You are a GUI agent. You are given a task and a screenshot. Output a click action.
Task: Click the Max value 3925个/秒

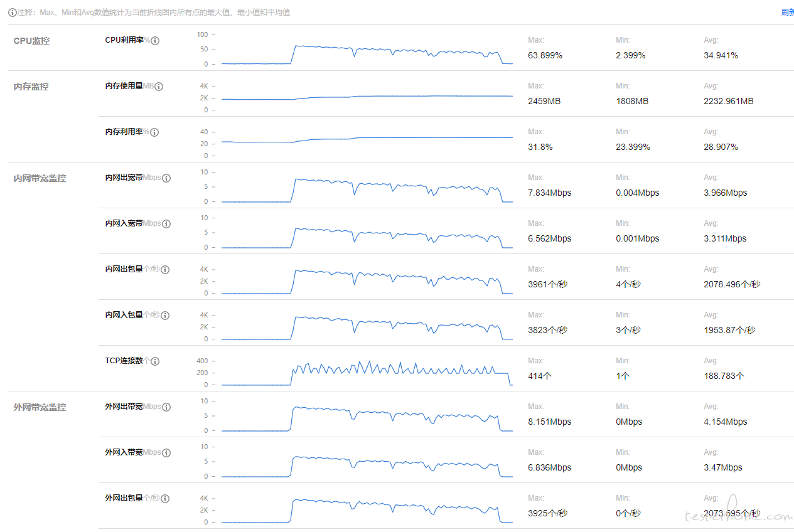(x=548, y=513)
